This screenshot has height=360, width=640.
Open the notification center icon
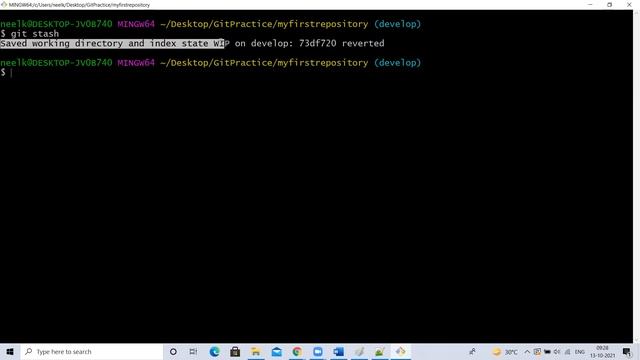pos(627,351)
